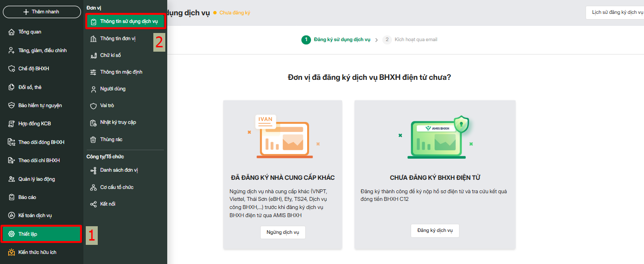Viewport: 644px width, 264px height.
Task: Click the Theo dõi đóng BHXH icon
Action: coord(11,142)
